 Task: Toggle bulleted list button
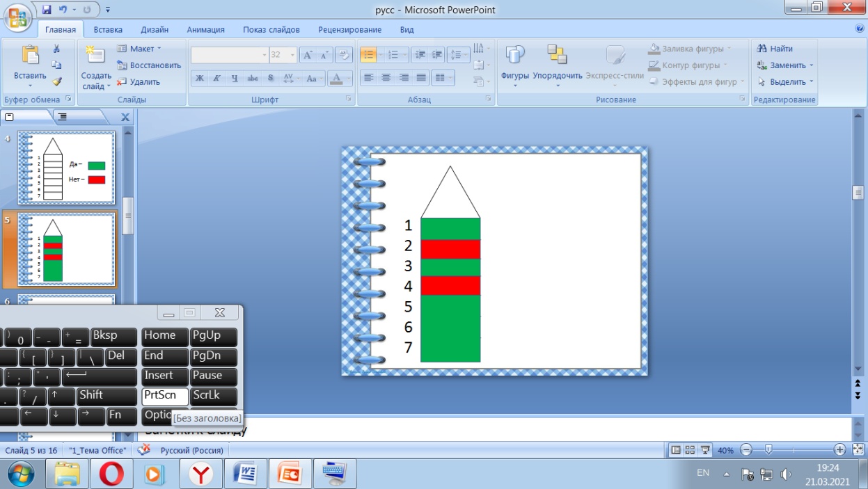(x=369, y=55)
